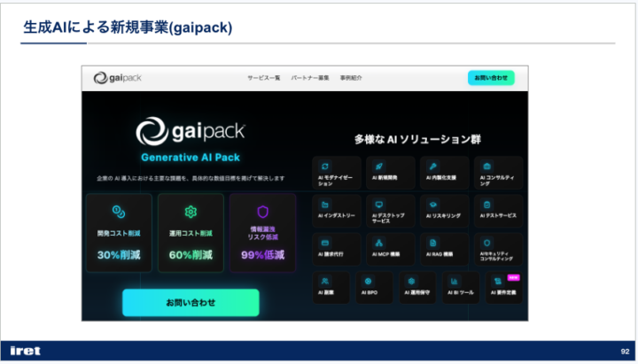Click the 開発コスト削減 coins icon
This screenshot has height=364, width=638.
[x=118, y=212]
